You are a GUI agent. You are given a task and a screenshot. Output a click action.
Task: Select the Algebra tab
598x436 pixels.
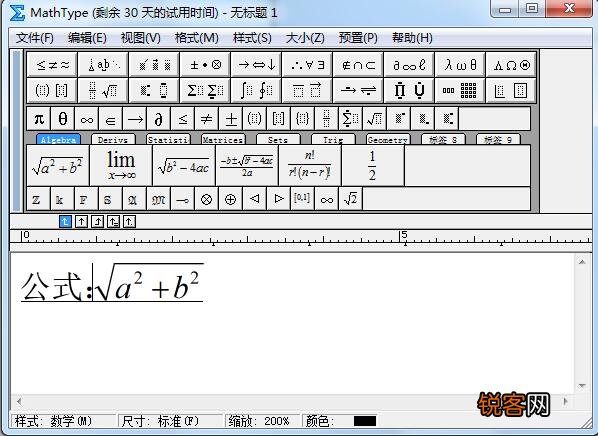[x=58, y=140]
